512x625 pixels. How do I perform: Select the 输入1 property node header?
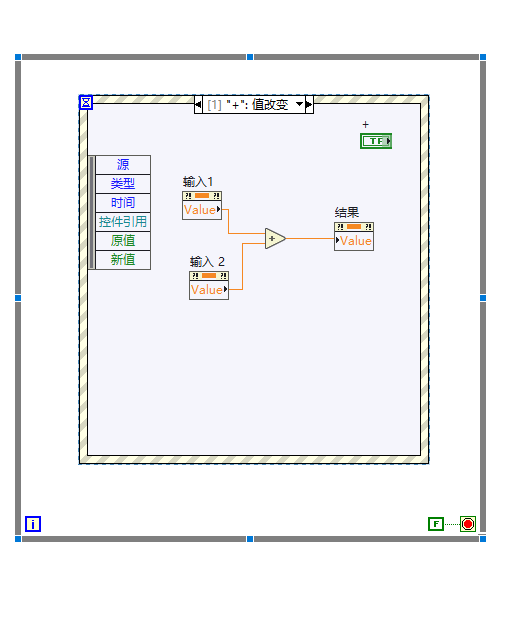point(202,196)
